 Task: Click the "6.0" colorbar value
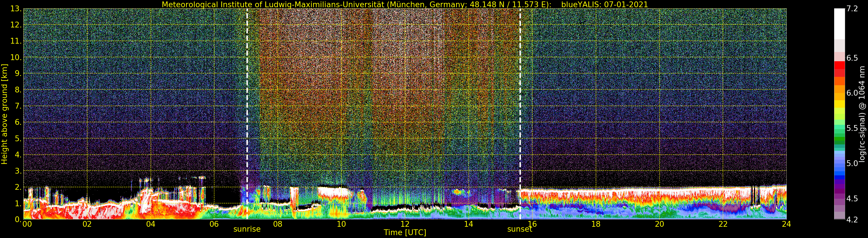tap(852, 93)
